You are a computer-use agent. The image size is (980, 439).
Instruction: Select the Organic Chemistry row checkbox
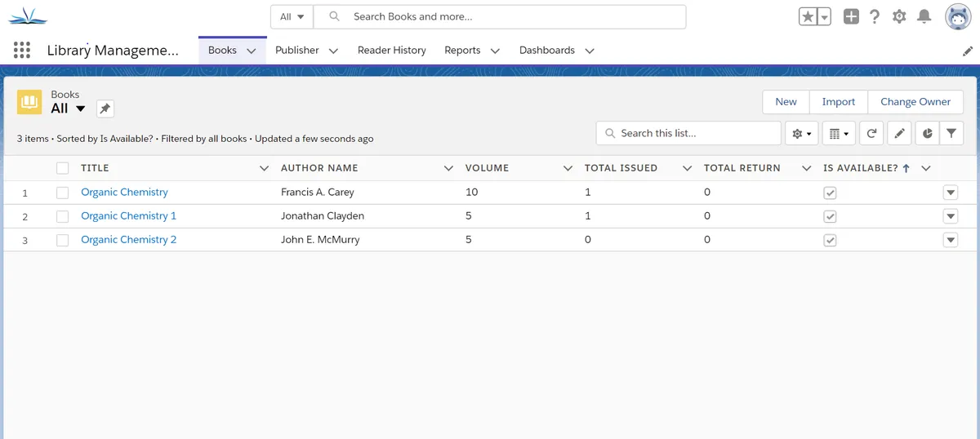[63, 193]
